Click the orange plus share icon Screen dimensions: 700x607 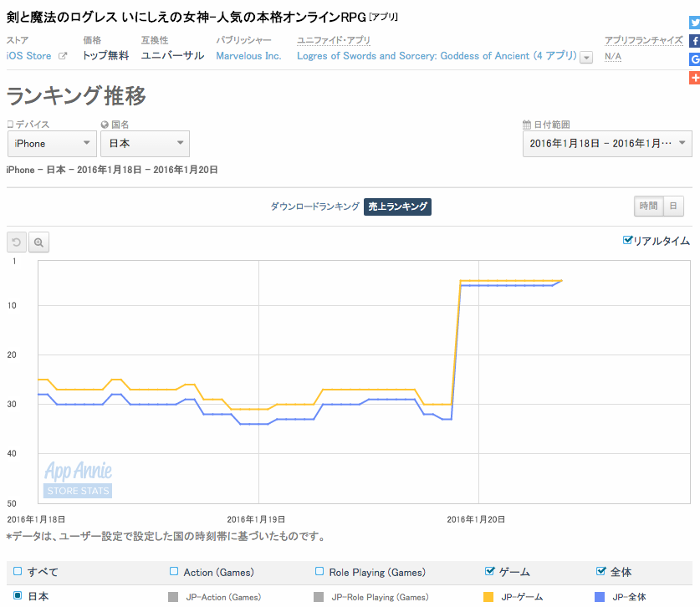[x=695, y=78]
